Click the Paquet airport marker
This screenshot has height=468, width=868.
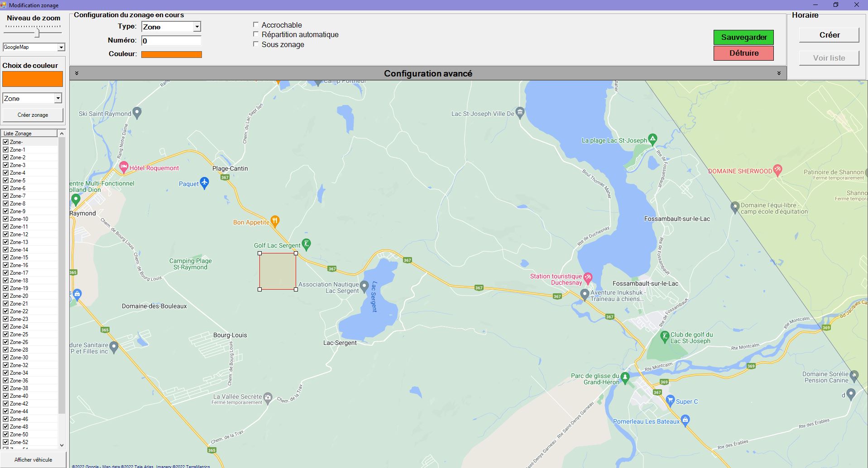pyautogui.click(x=204, y=183)
